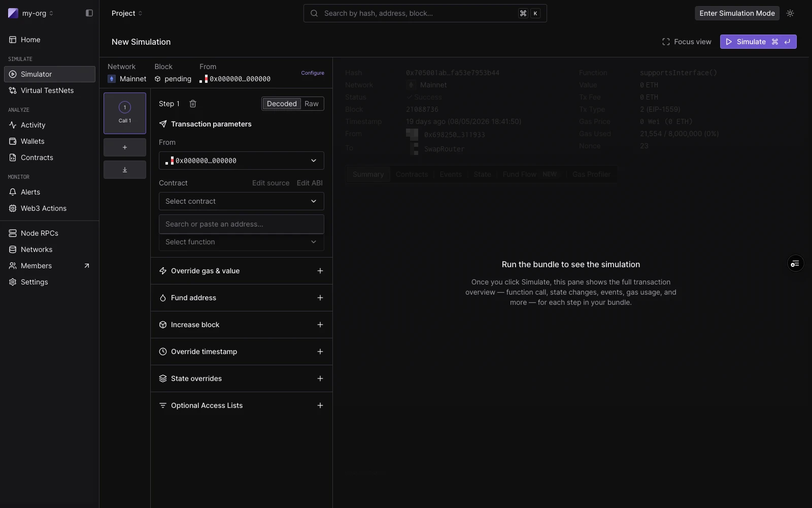Click Step 1 label

pos(169,104)
